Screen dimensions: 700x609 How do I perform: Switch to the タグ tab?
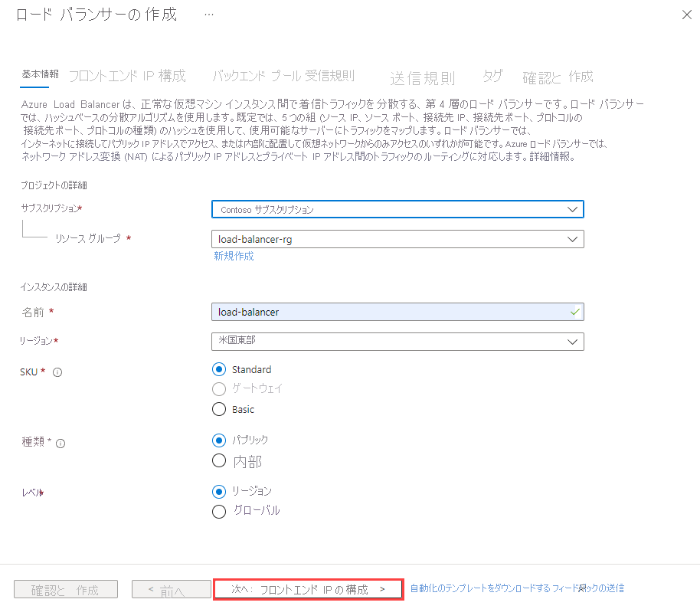[492, 76]
